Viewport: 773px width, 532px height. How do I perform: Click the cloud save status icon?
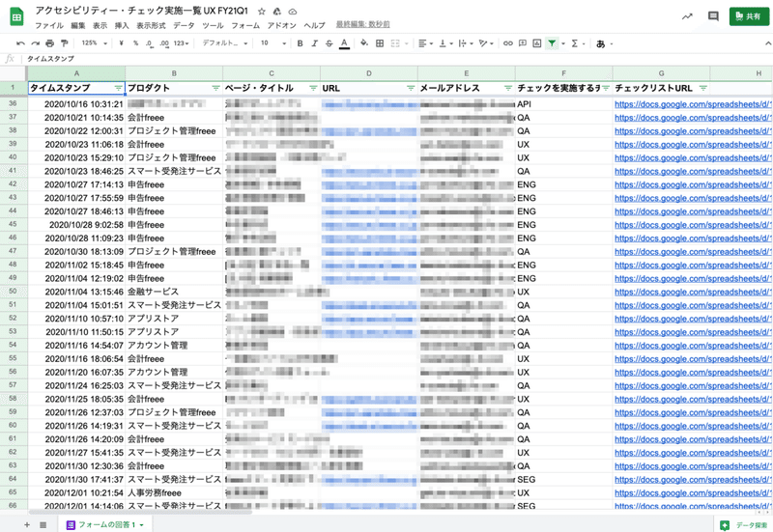pos(293,12)
